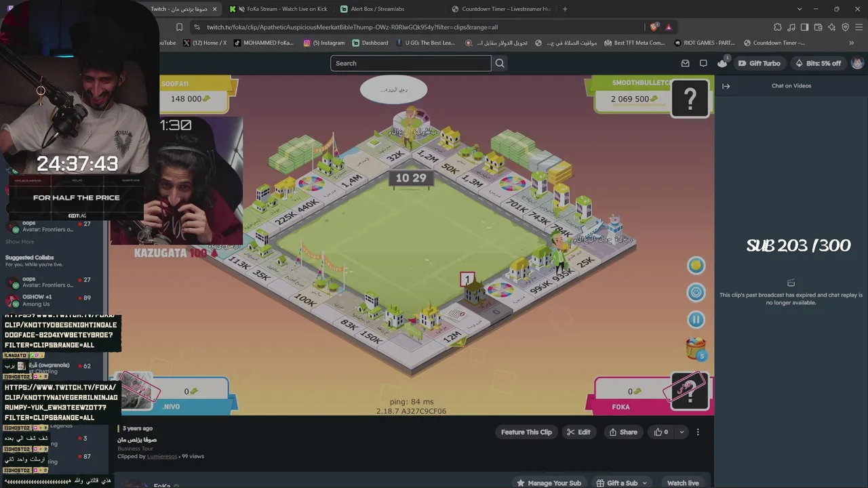Edit the clip with Edit button
The height and width of the screenshot is (488, 868).
578,432
